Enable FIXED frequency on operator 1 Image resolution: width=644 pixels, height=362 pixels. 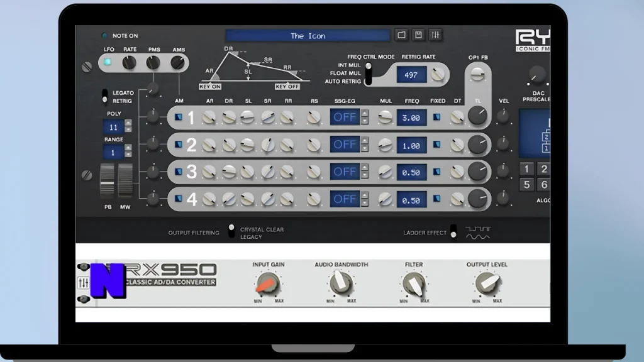437,118
